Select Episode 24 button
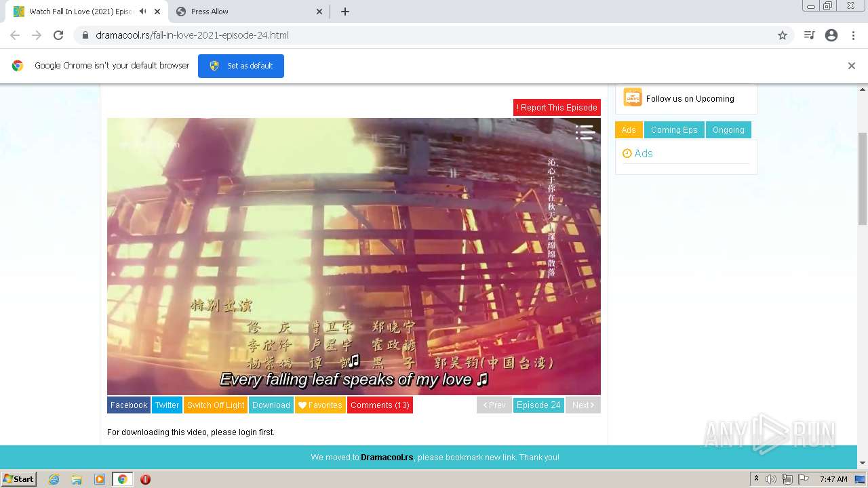This screenshot has width=868, height=488. (538, 405)
